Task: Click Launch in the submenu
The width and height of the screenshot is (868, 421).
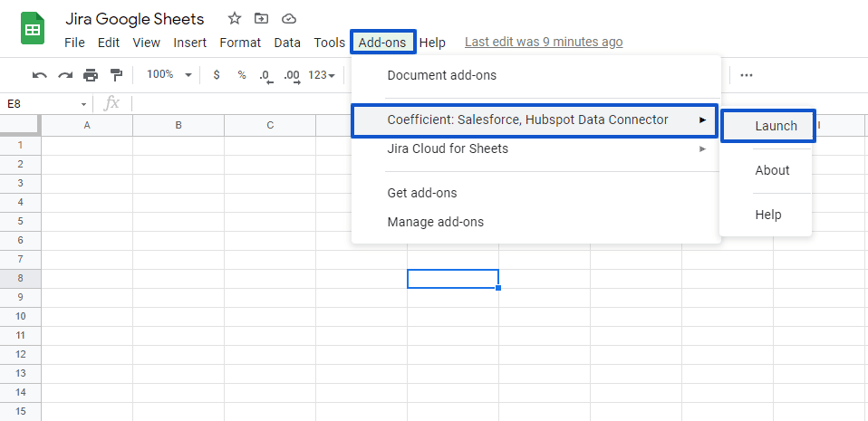Action: (768, 126)
